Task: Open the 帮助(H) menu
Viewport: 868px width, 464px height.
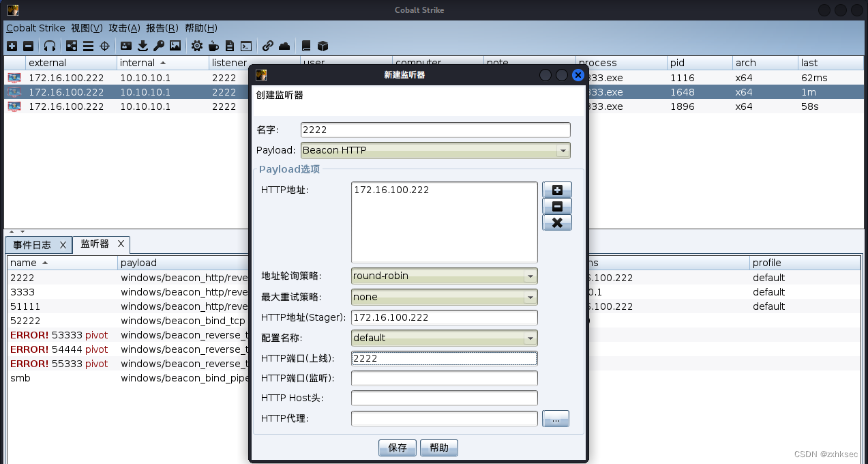Action: [201, 28]
